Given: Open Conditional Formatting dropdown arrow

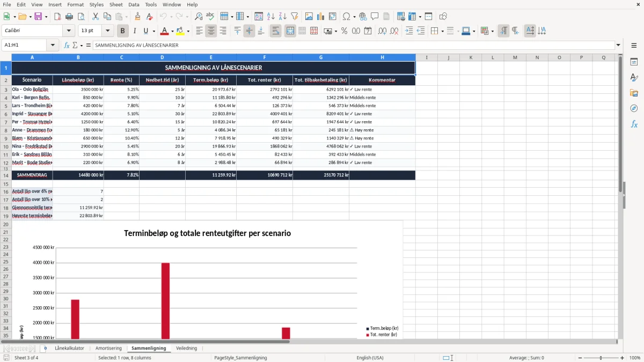Looking at the screenshot, I should tap(492, 31).
